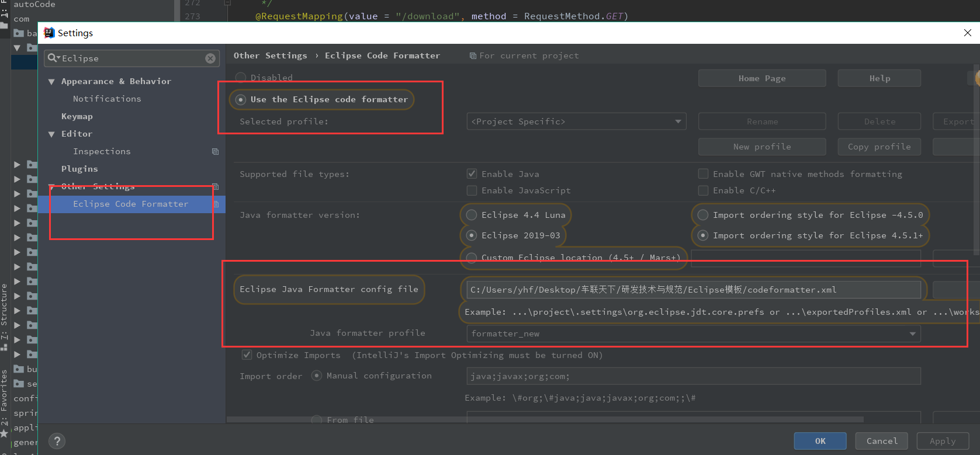Click Other Settings breadcrumb
This screenshot has width=980, height=455.
270,55
